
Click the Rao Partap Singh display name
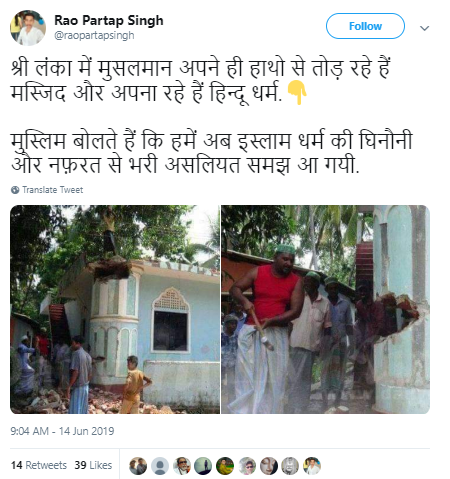click(109, 20)
